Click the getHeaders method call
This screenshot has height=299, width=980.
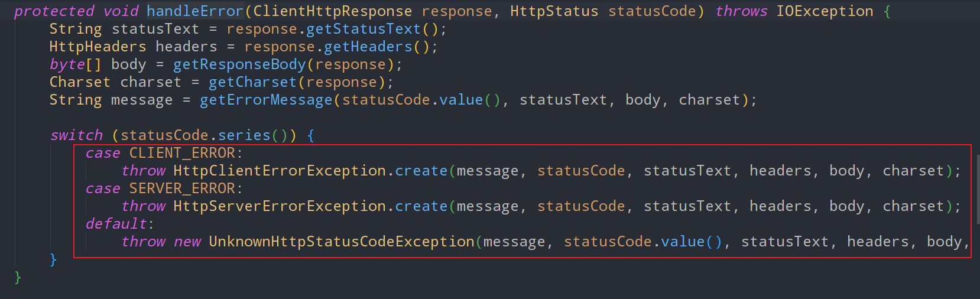click(368, 47)
